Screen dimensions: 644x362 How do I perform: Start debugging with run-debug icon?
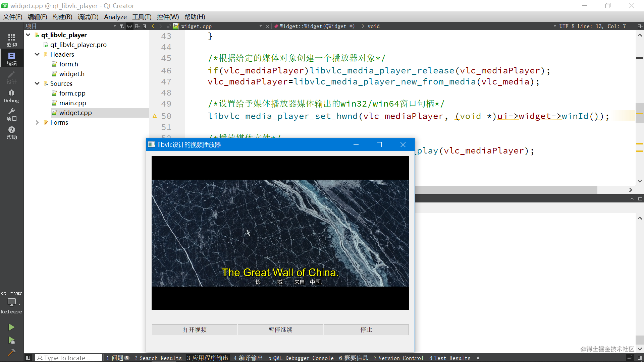11,341
